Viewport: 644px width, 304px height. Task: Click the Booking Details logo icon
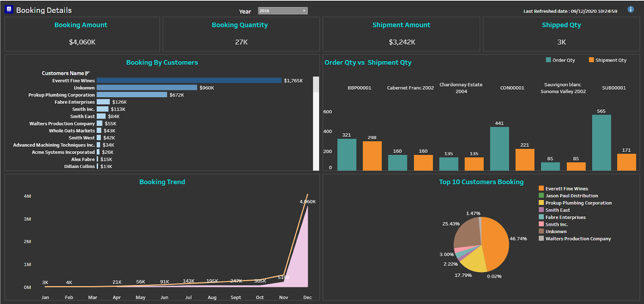point(9,10)
